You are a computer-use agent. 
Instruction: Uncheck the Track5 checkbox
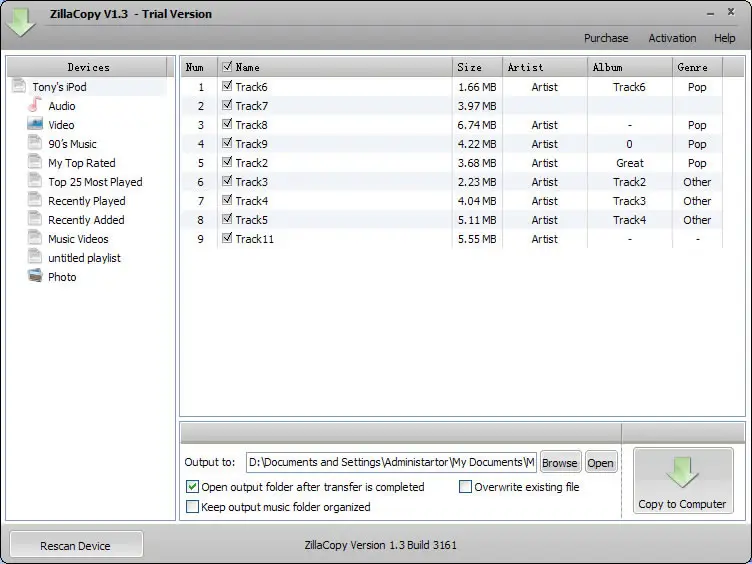[227, 219]
